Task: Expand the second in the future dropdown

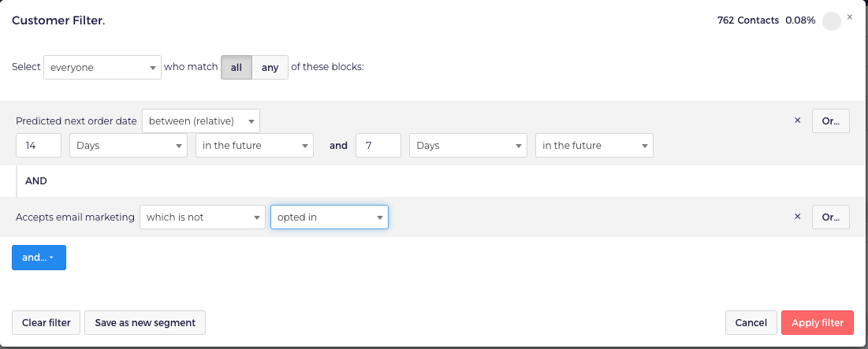Action: pyautogui.click(x=594, y=146)
